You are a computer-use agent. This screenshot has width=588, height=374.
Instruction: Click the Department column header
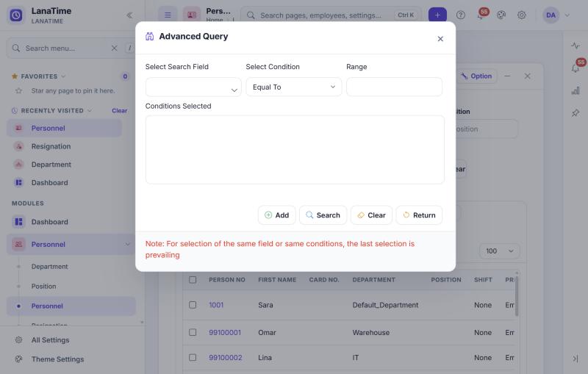pyautogui.click(x=374, y=280)
